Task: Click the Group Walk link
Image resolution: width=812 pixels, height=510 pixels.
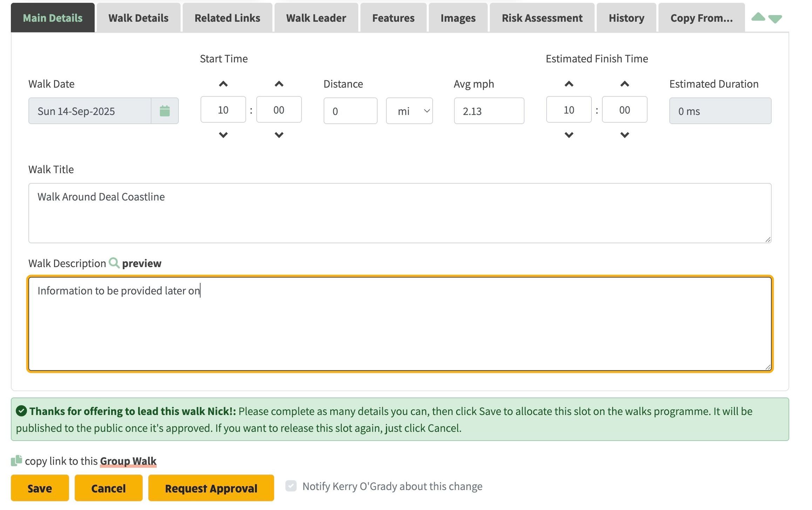Action: pos(128,461)
